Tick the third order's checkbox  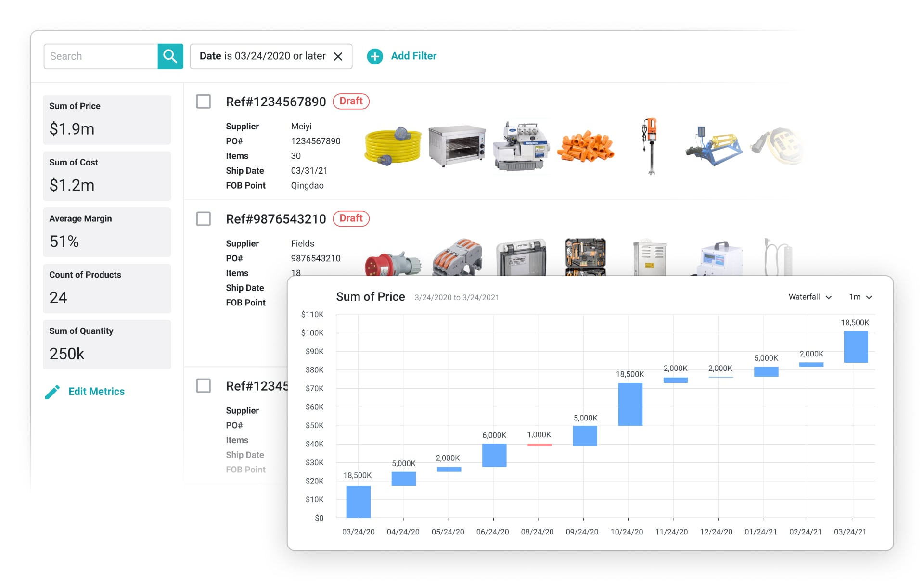[x=204, y=386]
